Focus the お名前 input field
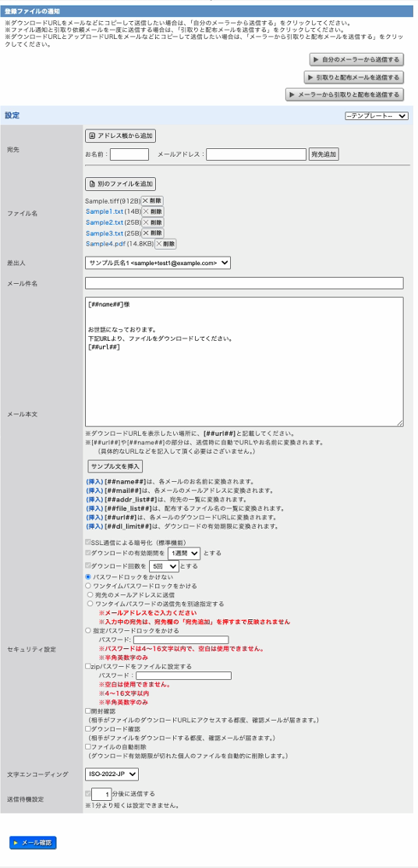This screenshot has width=418, height=868. click(x=129, y=154)
